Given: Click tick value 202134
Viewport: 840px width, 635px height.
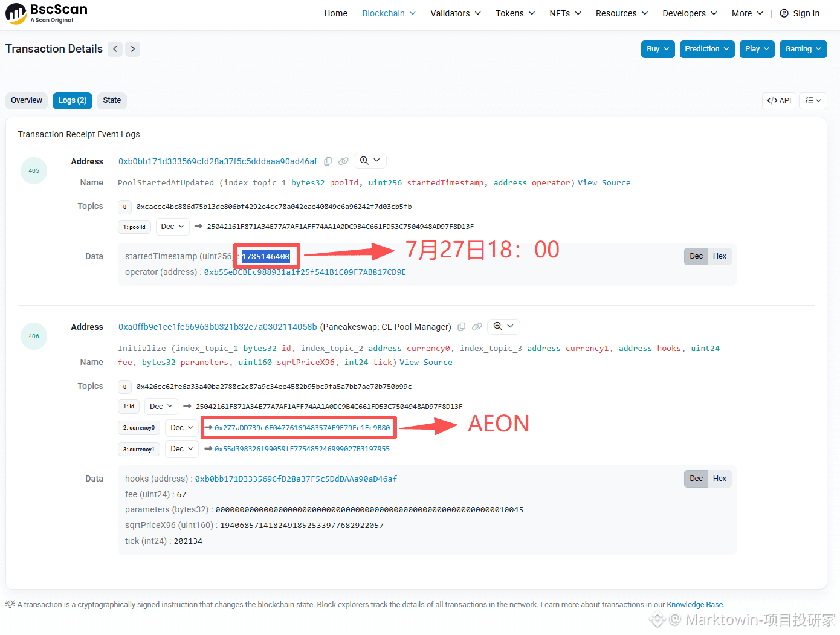Looking at the screenshot, I should [188, 541].
